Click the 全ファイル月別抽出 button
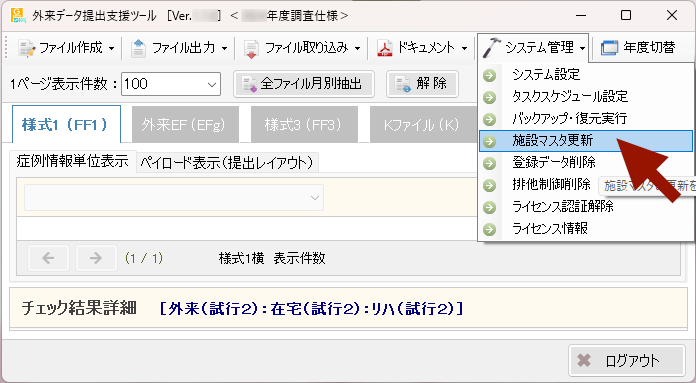The height and width of the screenshot is (383, 696). point(304,84)
